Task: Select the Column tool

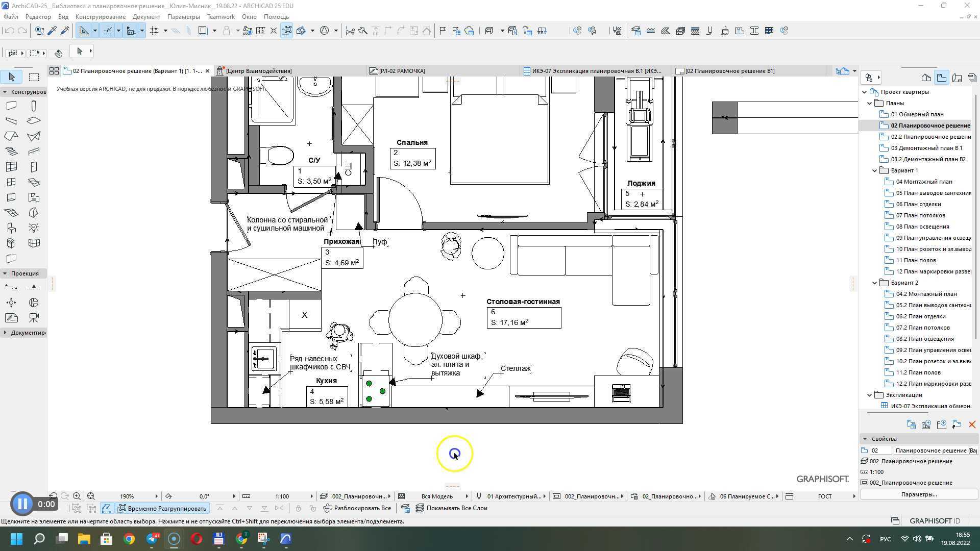Action: click(34, 106)
